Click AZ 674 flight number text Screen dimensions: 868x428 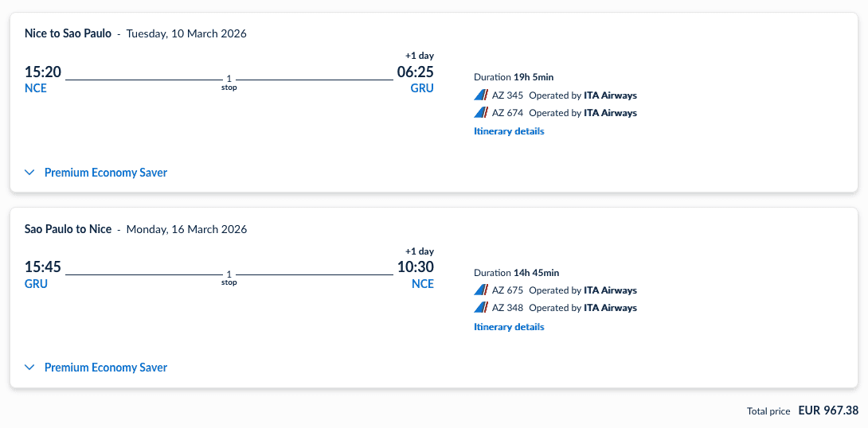[507, 113]
